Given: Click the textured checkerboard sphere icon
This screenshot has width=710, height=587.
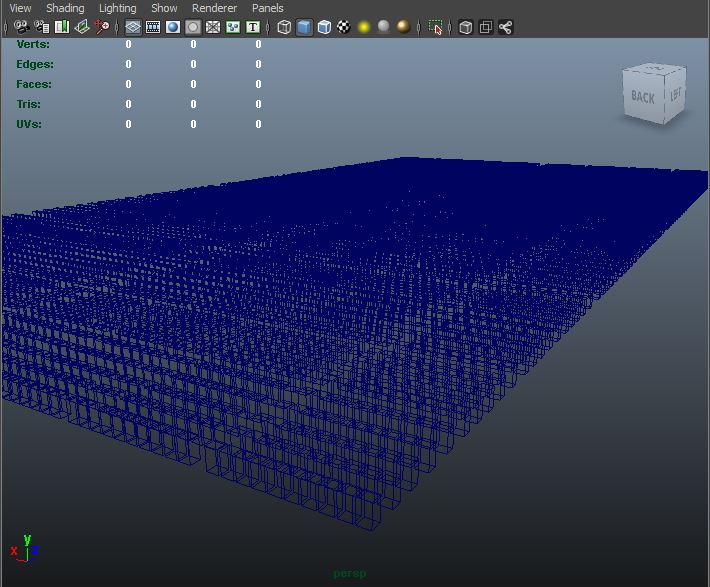Looking at the screenshot, I should pyautogui.click(x=344, y=27).
